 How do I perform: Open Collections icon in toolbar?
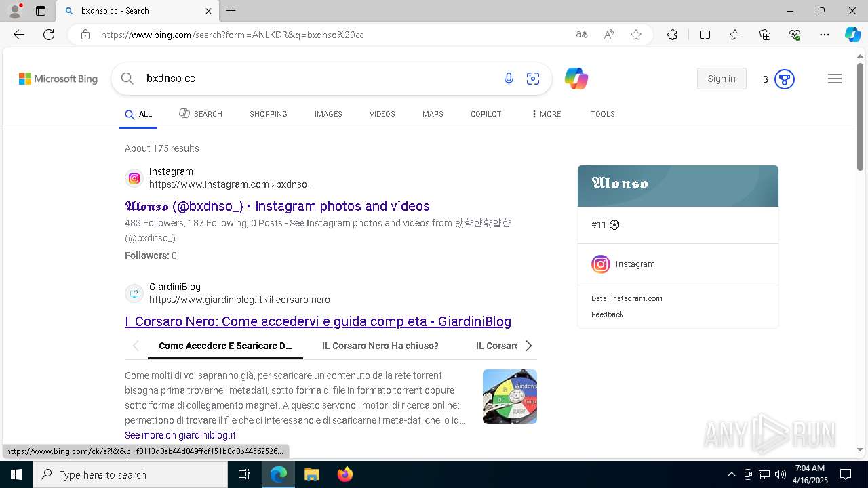(765, 35)
